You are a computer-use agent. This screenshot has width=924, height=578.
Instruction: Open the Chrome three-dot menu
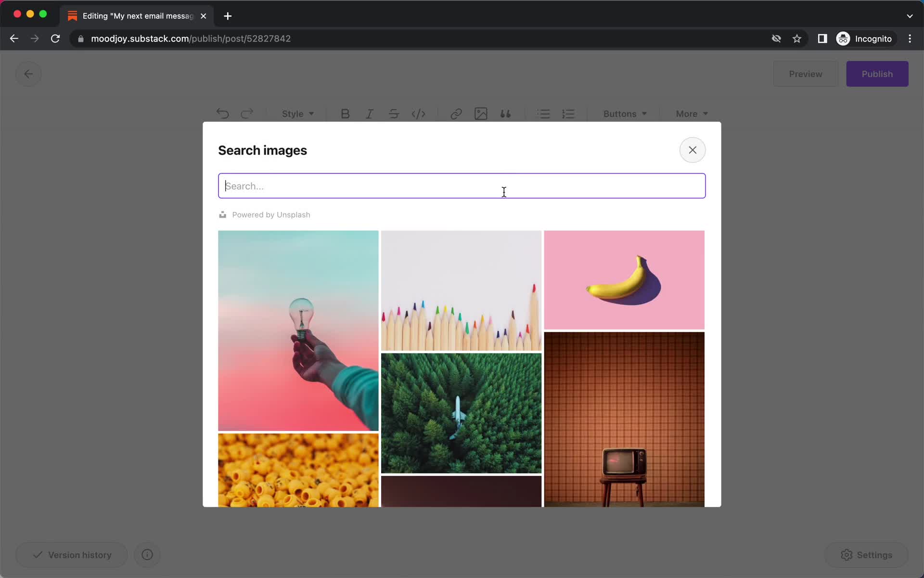tap(910, 39)
